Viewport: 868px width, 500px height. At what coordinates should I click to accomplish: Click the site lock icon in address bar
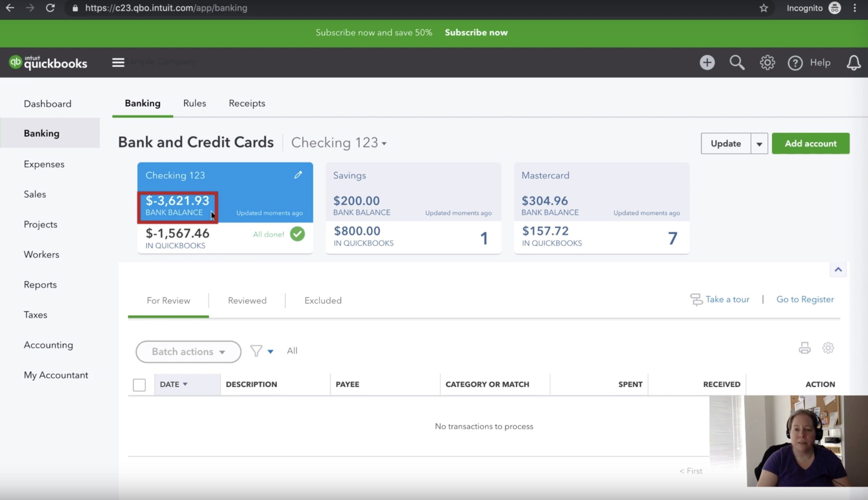(x=75, y=8)
